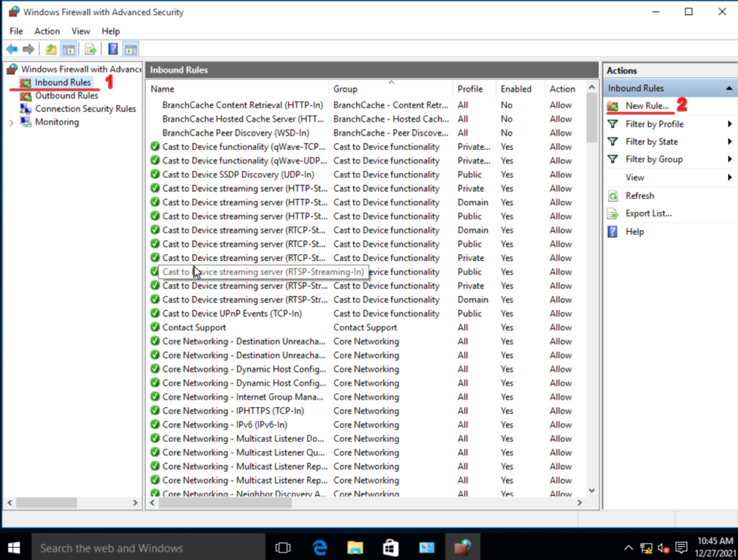Click the Outbound Rules tree icon

click(26, 96)
